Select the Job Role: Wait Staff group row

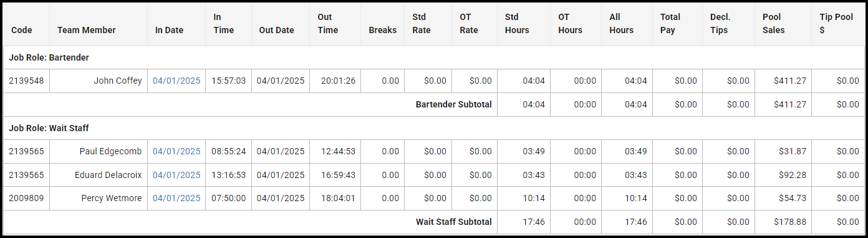tap(434, 128)
